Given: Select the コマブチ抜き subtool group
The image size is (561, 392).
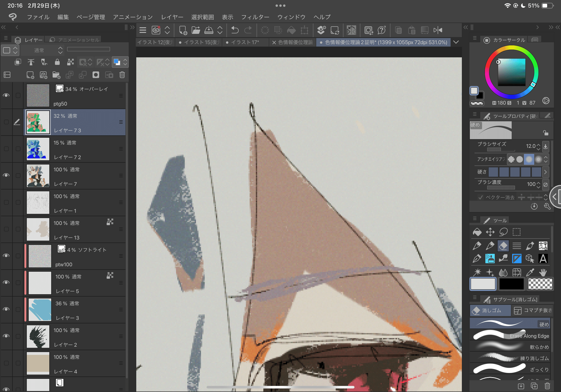Looking at the screenshot, I should pyautogui.click(x=532, y=310).
